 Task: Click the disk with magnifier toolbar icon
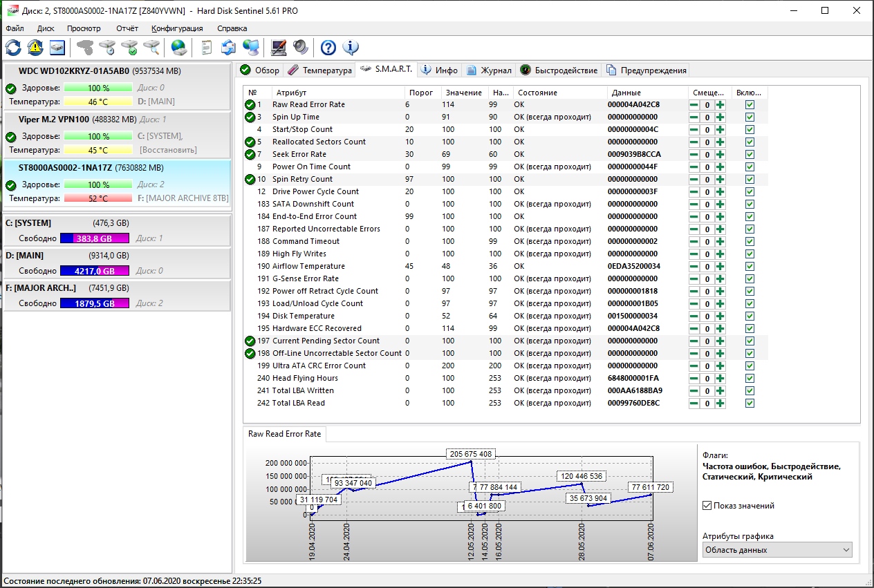[151, 48]
